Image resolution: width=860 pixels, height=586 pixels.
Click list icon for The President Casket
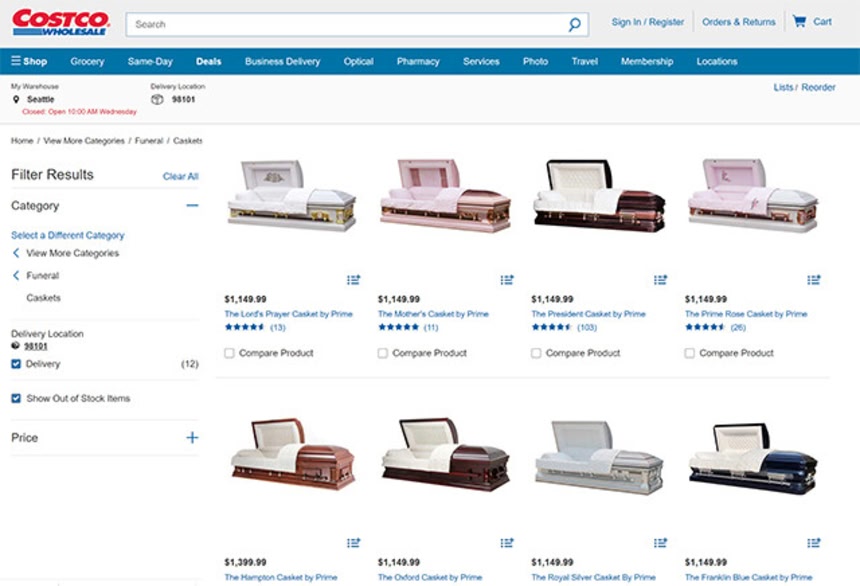coord(660,280)
